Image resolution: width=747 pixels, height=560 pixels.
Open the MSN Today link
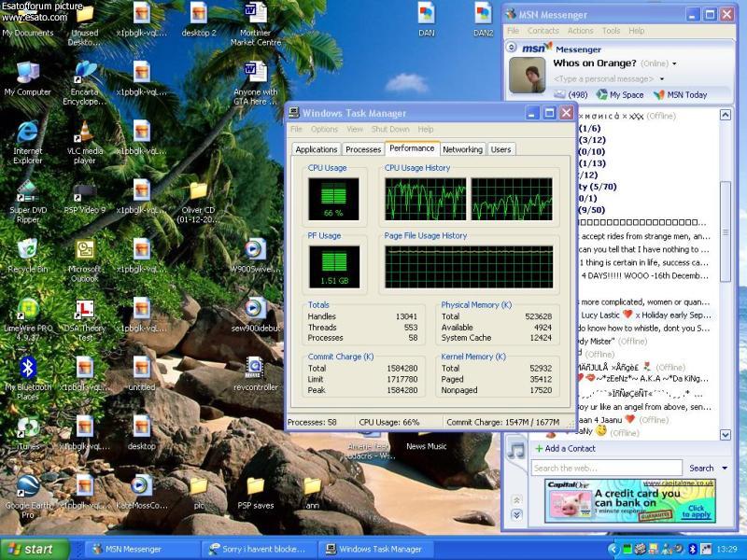681,95
